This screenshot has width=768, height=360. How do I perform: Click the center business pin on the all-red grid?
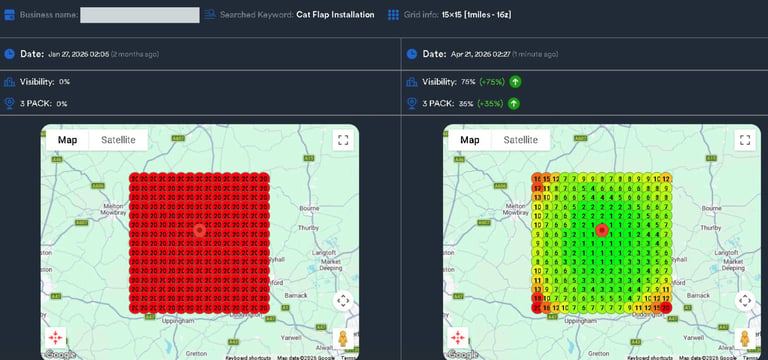point(199,230)
